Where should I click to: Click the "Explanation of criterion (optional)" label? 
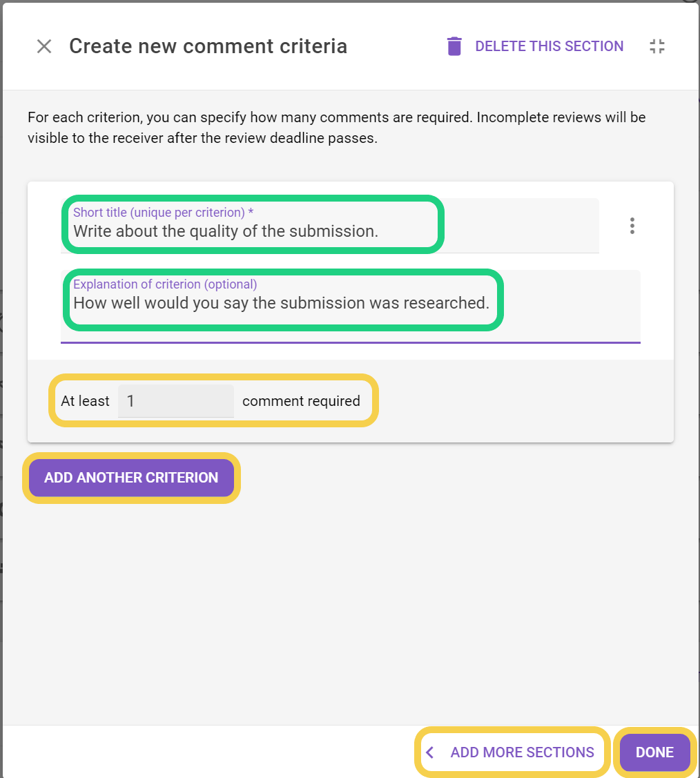click(x=165, y=284)
